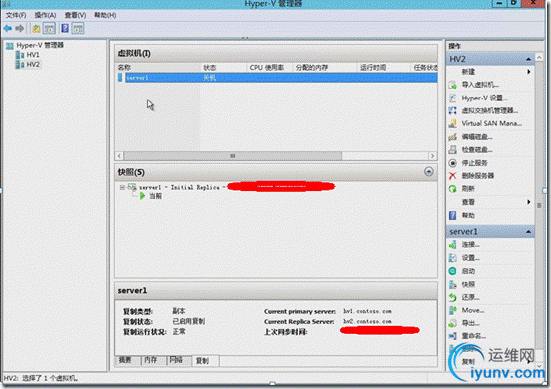Select the Hyper-V 管理器 root tree node
This screenshot has width=551, height=389.
[40, 45]
